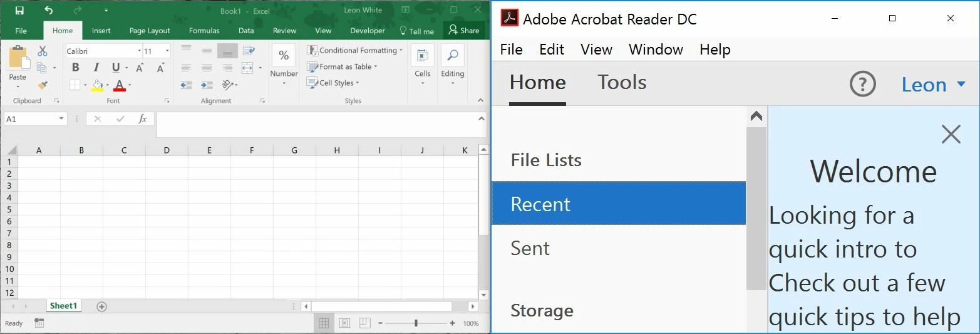
Task: Click the Share button in Excel
Action: 463,30
